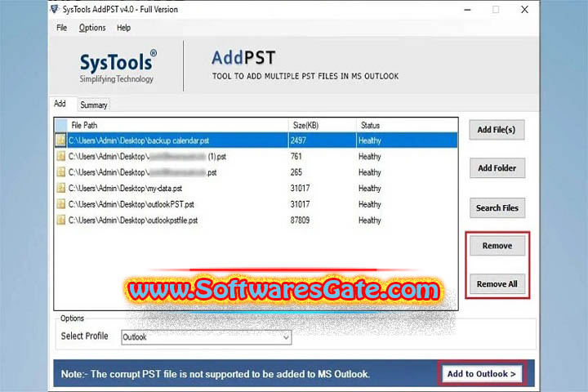Click the file icon beside outlookPST.pst

point(60,204)
